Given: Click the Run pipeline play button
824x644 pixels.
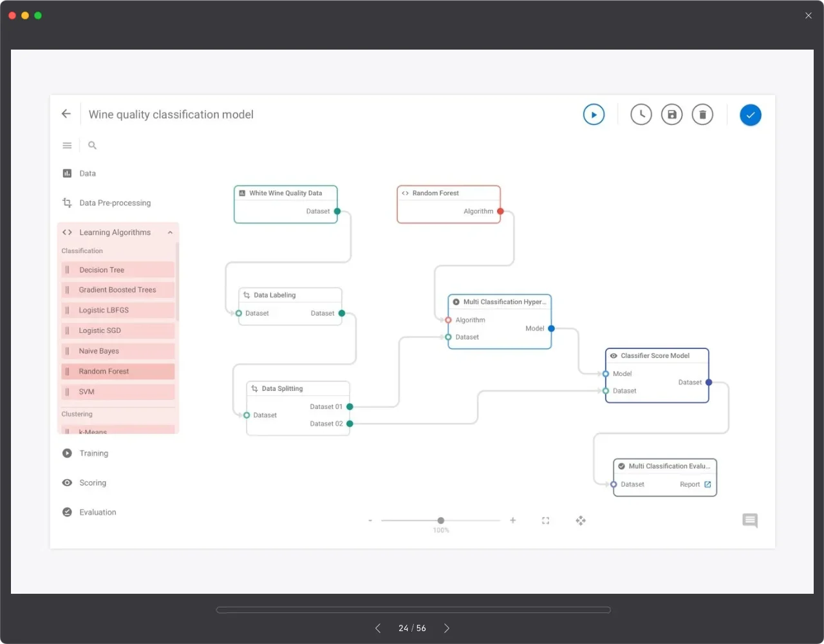Looking at the screenshot, I should [x=594, y=115].
